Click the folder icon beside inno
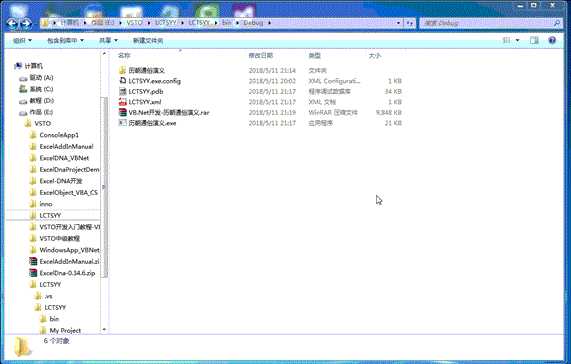571x364 pixels. click(x=33, y=204)
